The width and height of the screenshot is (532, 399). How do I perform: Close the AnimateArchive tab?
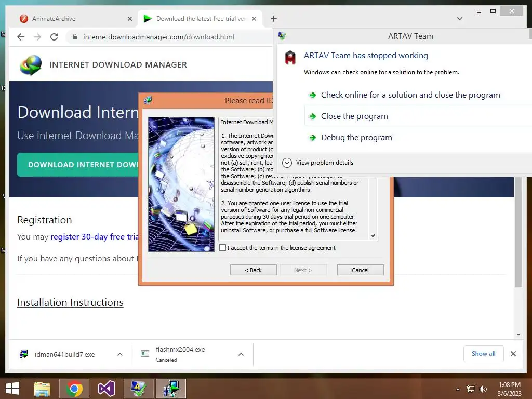pos(129,19)
